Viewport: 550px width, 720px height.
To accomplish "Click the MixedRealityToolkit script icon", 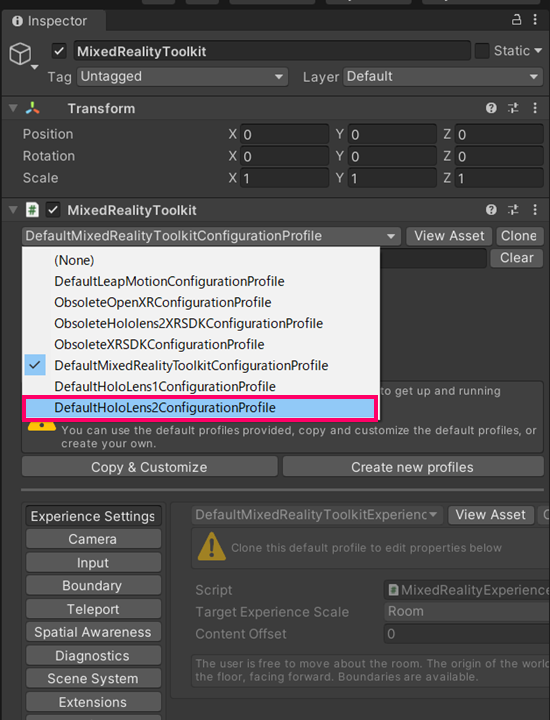I will 32,210.
